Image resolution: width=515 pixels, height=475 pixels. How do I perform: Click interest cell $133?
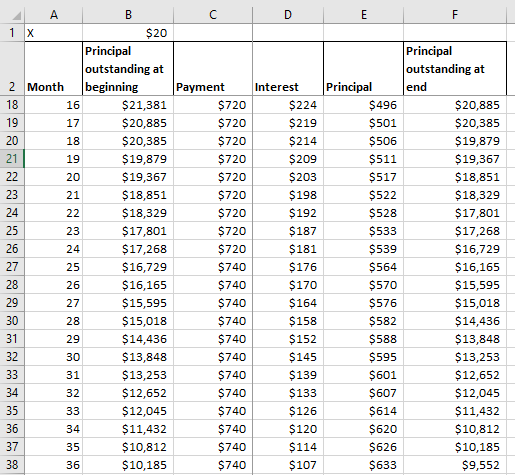[288, 393]
